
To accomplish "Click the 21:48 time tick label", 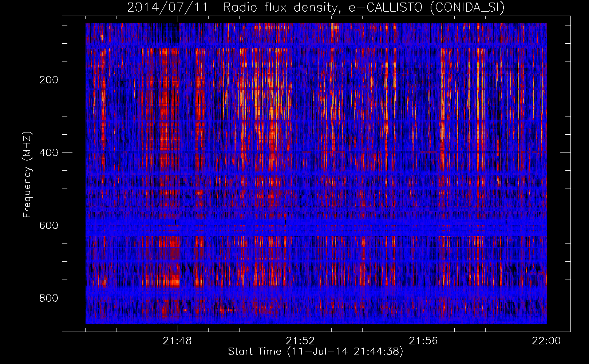I will click(177, 341).
